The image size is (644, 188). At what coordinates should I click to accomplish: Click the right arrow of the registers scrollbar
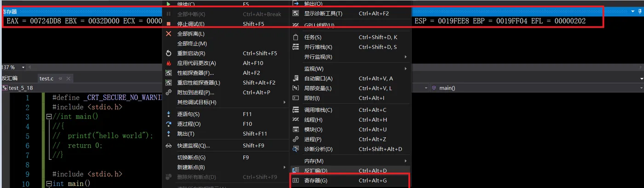[641, 68]
